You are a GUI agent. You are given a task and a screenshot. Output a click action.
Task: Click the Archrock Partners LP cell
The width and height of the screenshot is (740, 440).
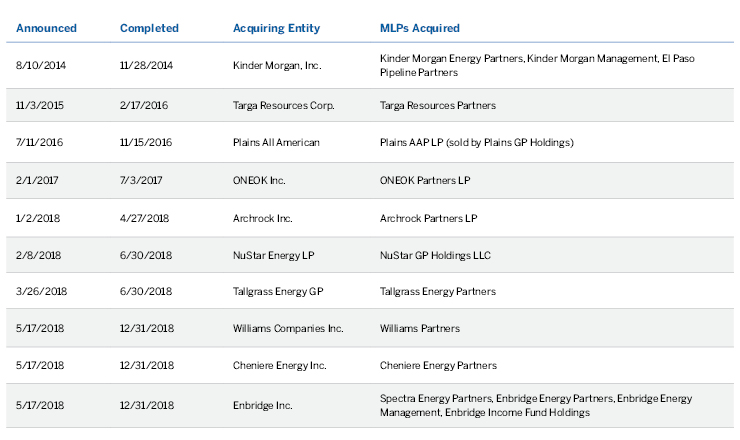pyautogui.click(x=429, y=217)
